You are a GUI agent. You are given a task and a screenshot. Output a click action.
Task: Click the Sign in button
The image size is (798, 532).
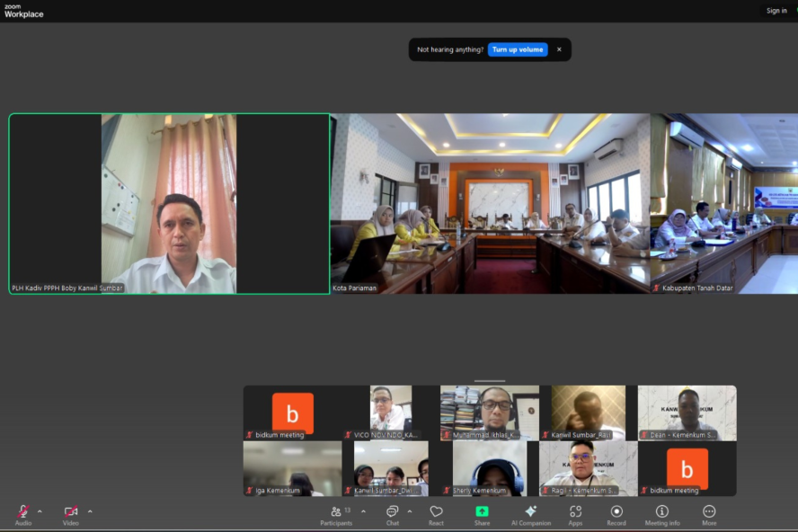coord(776,11)
